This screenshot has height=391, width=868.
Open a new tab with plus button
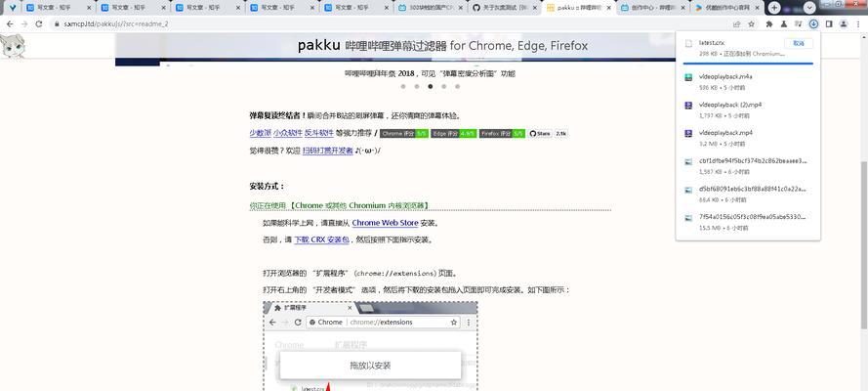[x=774, y=8]
